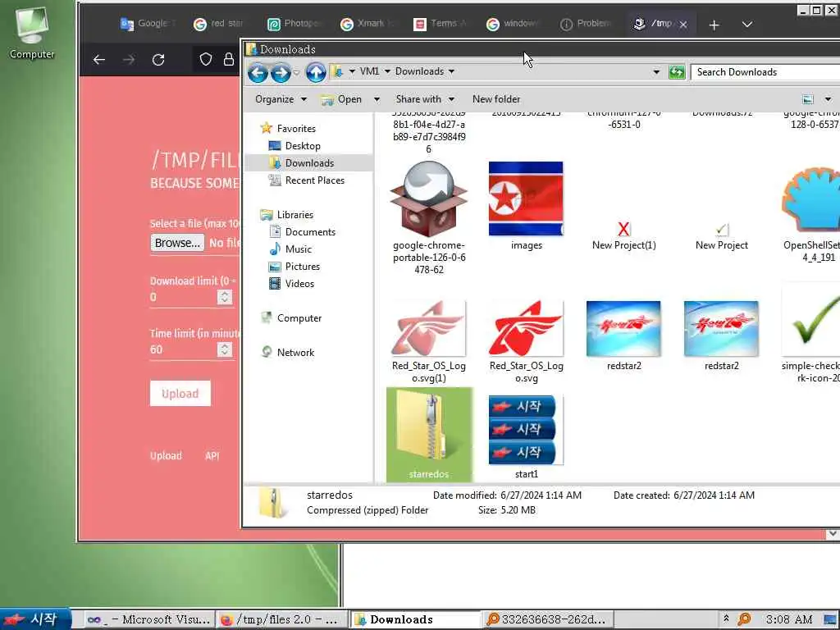
Task: Open the browser list all tabs chevron
Action: pos(747,25)
